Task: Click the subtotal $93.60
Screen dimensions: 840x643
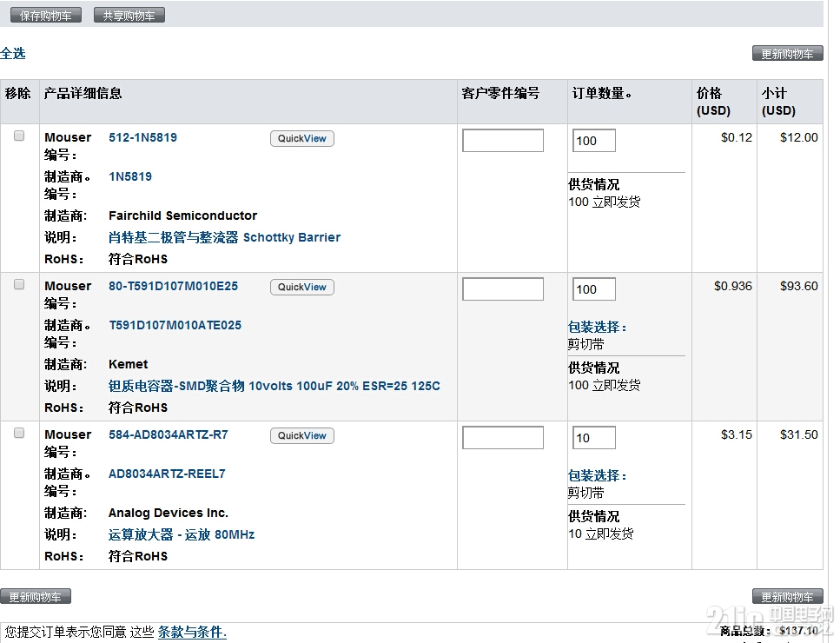Action: [799, 286]
